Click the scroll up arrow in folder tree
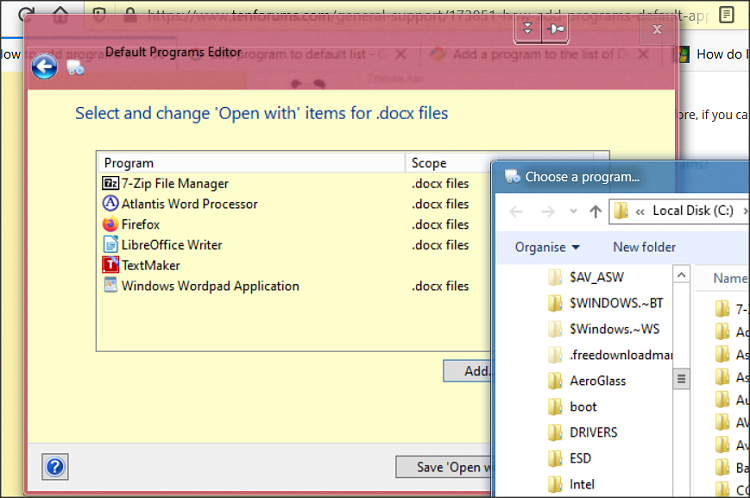Viewport: 750px width, 498px height. click(682, 275)
